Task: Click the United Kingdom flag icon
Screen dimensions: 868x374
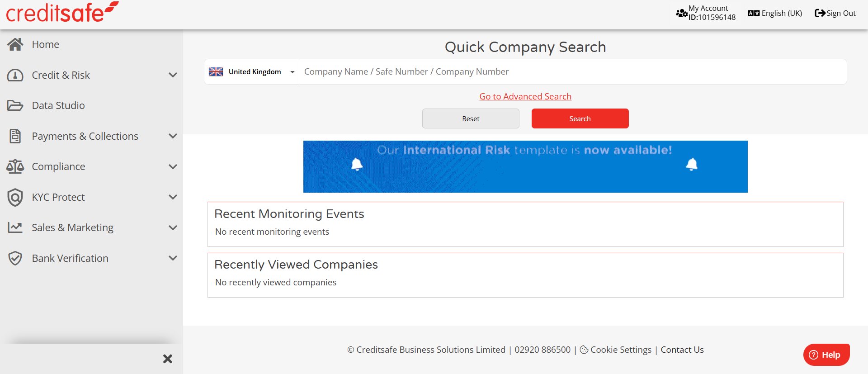Action: [x=216, y=71]
